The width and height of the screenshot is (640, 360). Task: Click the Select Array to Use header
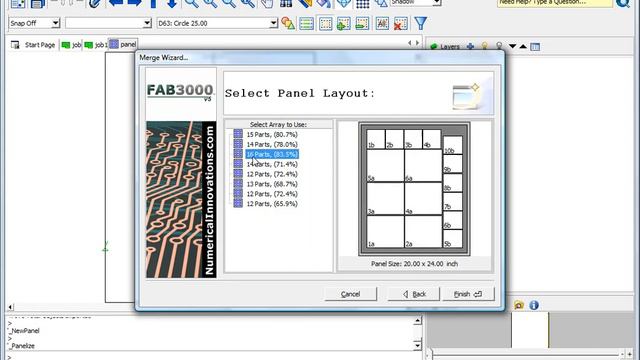click(278, 124)
